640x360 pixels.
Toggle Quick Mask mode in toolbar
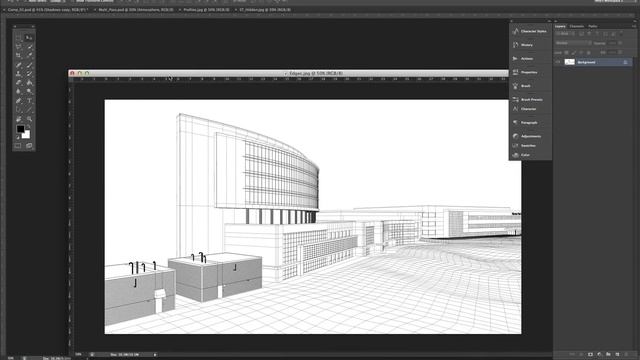coord(18,145)
